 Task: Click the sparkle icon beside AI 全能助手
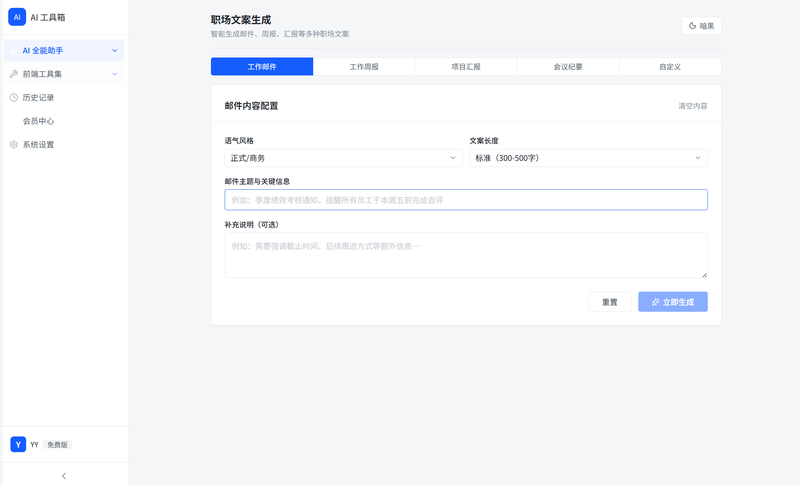point(14,50)
